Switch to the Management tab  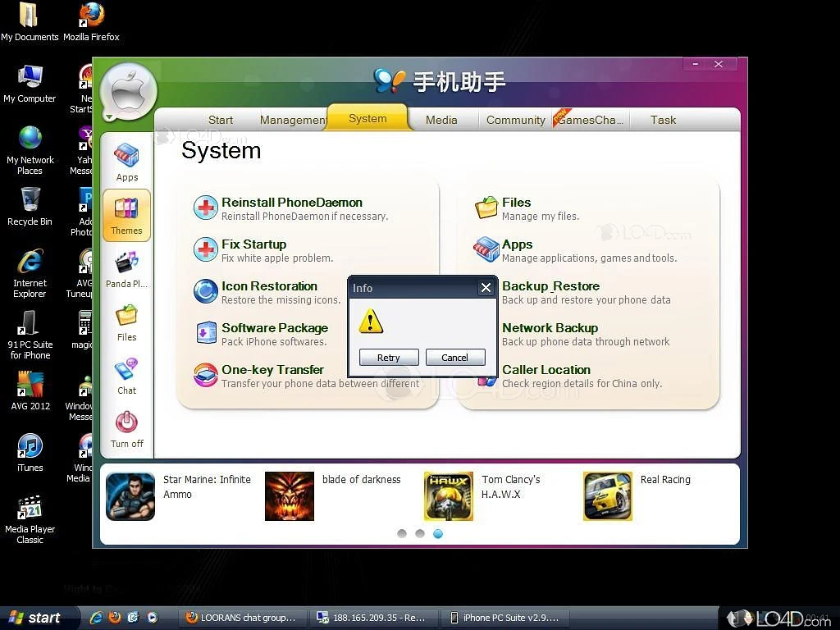[x=293, y=120]
